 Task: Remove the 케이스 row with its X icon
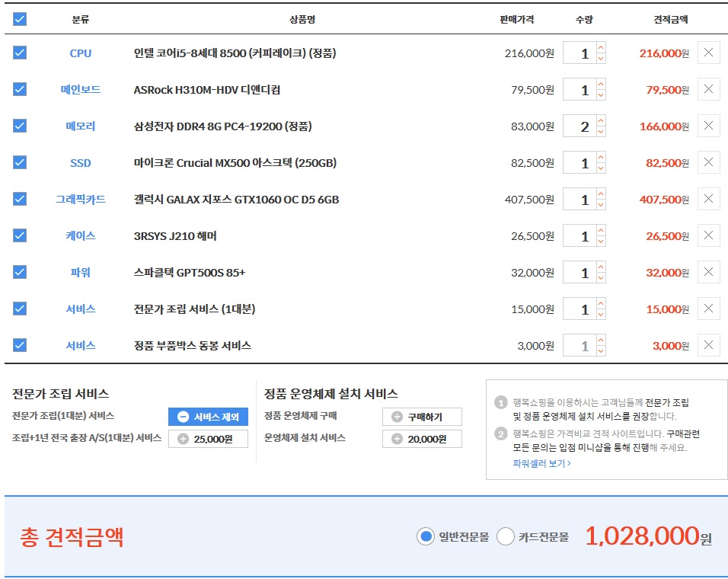click(708, 235)
